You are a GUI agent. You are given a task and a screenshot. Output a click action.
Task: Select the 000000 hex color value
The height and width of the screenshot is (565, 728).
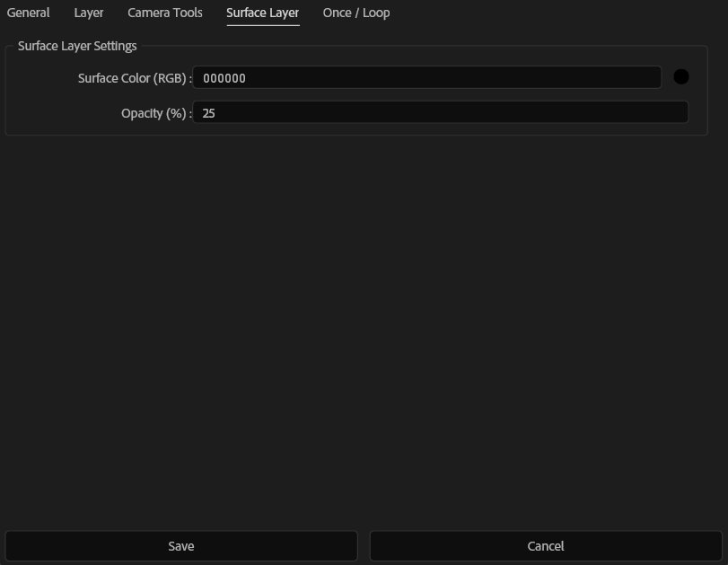[224, 76]
